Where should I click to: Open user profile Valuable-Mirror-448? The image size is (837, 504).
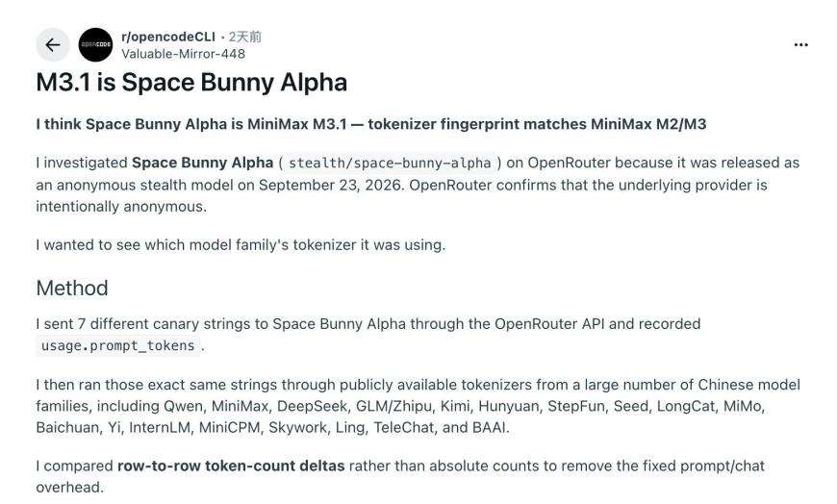183,54
